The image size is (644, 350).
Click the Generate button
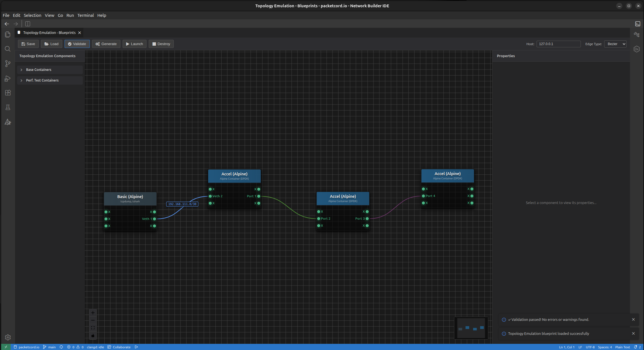point(106,44)
